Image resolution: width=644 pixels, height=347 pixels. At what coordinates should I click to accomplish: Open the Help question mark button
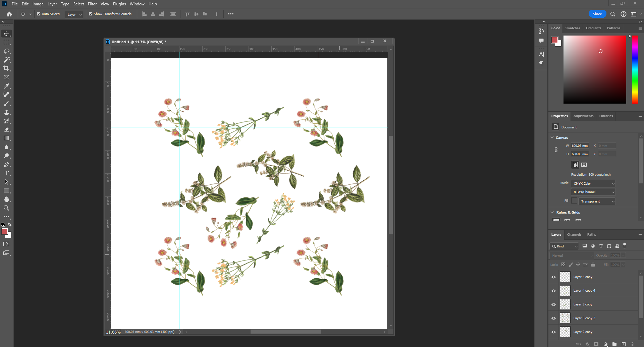pyautogui.click(x=624, y=14)
